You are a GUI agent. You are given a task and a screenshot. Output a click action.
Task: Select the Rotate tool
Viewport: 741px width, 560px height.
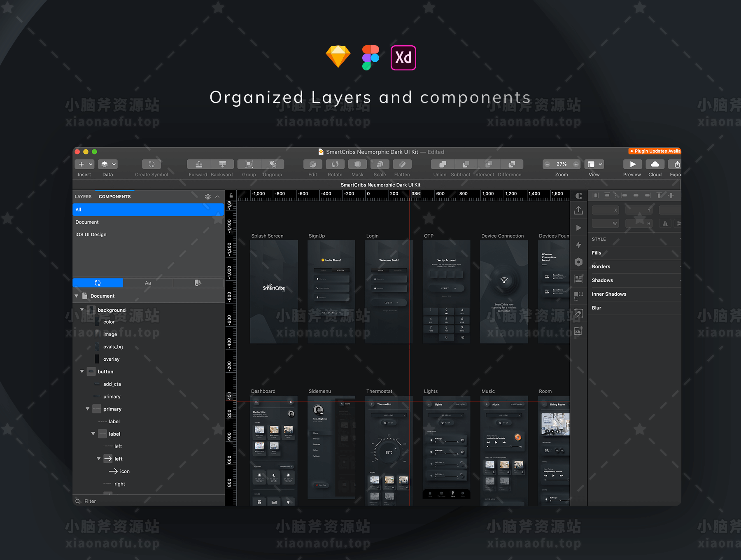(335, 164)
